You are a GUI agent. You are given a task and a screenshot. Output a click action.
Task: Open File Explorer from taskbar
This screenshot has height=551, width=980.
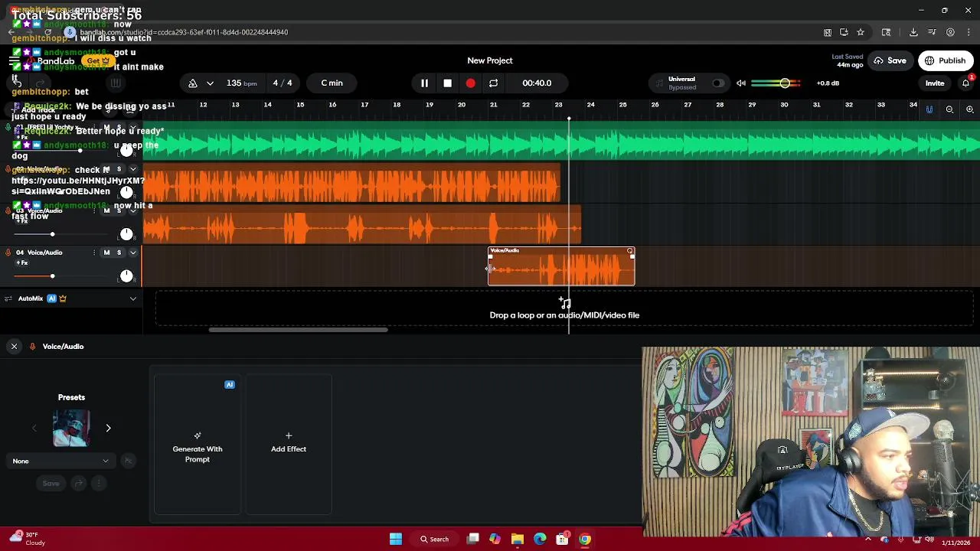[518, 540]
